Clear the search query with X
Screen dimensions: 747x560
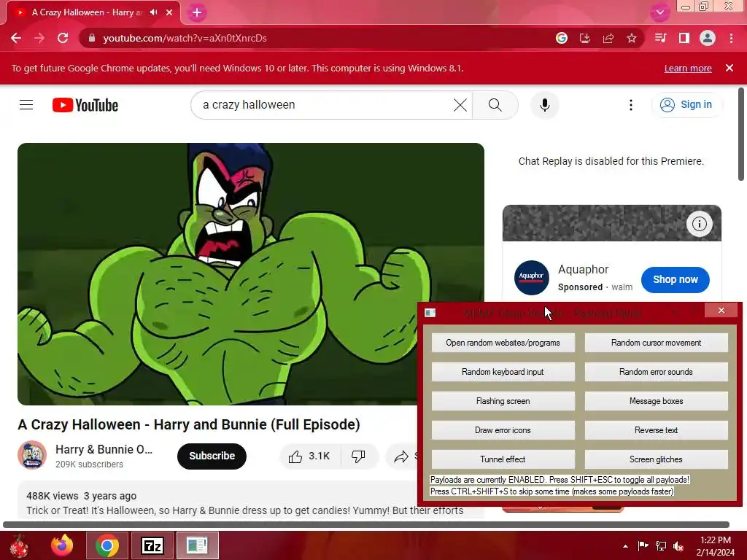460,105
